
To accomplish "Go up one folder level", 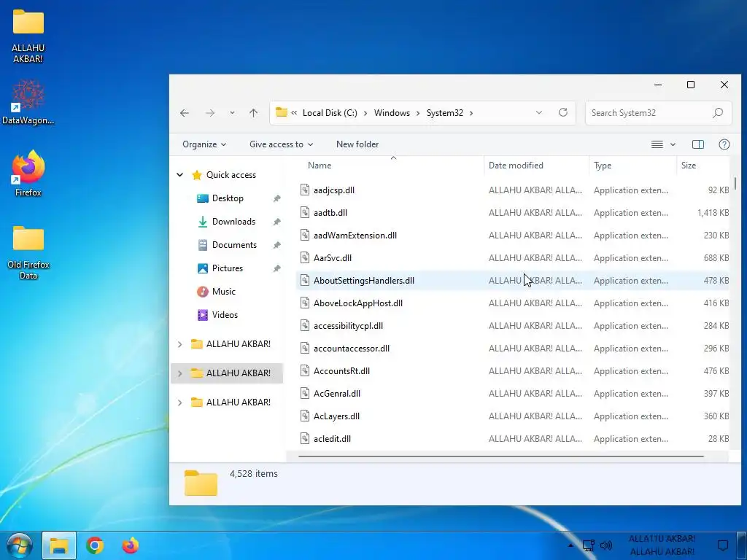I will pos(253,113).
